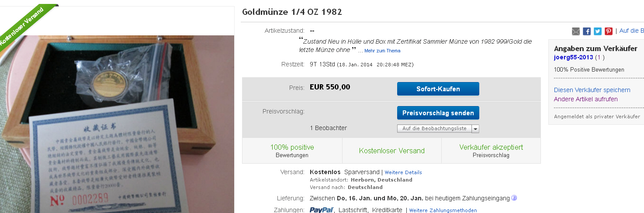Open 'Weitere Zahlungsmethoden' link
Viewport: 644px width, 213px height.
point(443,210)
